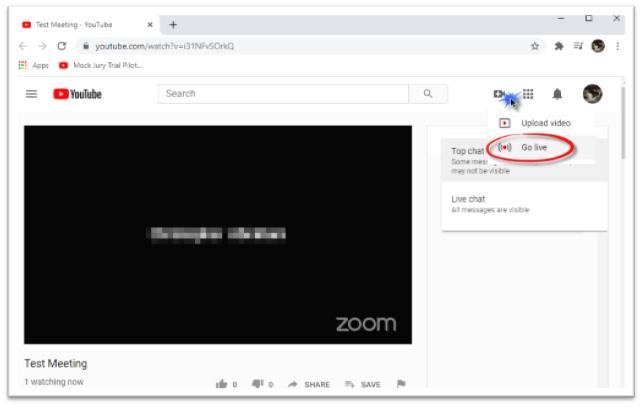Reload the page in the browser

61,46
